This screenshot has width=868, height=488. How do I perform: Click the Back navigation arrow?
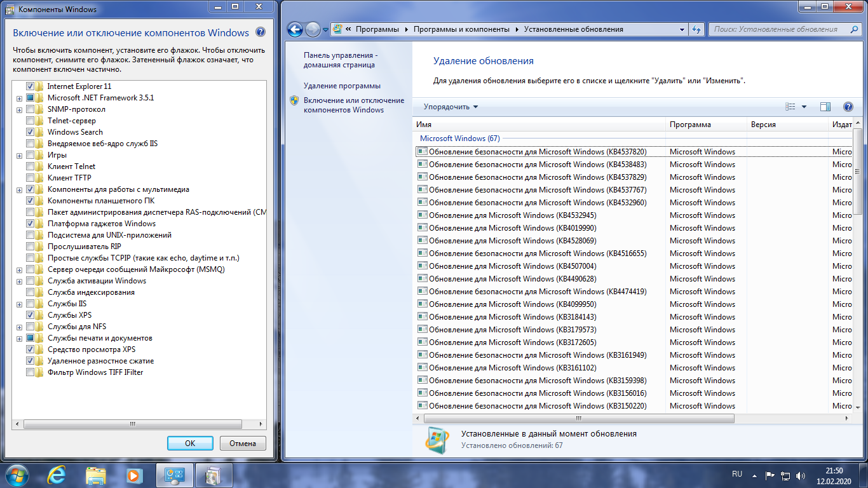[x=295, y=29]
